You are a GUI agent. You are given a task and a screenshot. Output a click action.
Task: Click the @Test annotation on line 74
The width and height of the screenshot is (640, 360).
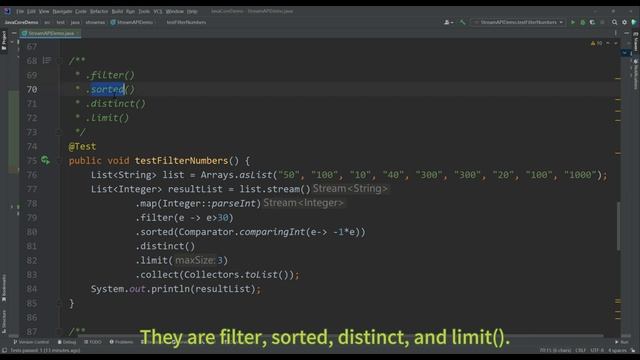click(82, 147)
